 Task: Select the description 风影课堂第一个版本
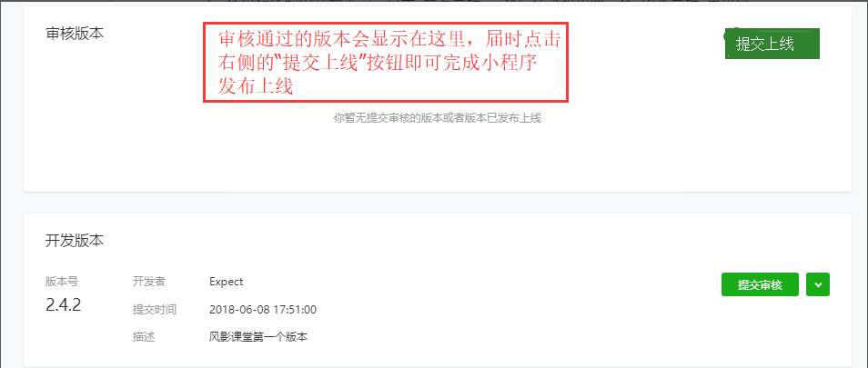pyautogui.click(x=258, y=337)
